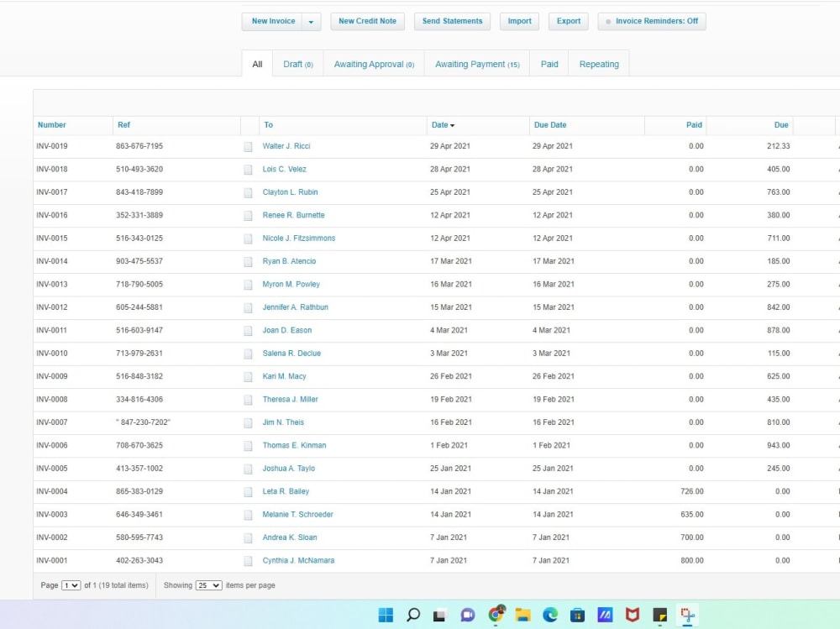This screenshot has height=629, width=840.
Task: Switch to the Paid tab
Action: pyautogui.click(x=549, y=63)
